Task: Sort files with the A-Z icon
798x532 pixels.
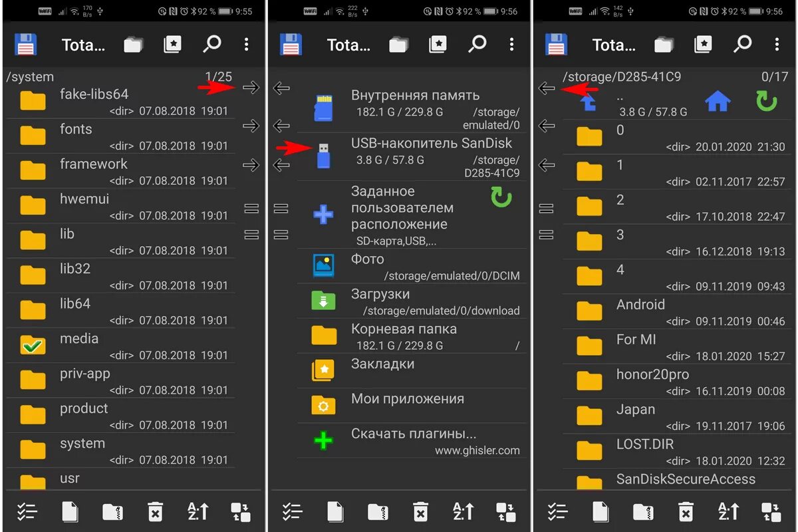Action: pyautogui.click(x=197, y=511)
